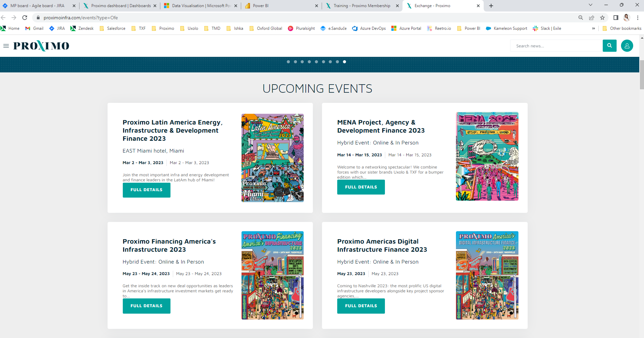Show hidden bookmarks with the chevron

[x=593, y=28]
